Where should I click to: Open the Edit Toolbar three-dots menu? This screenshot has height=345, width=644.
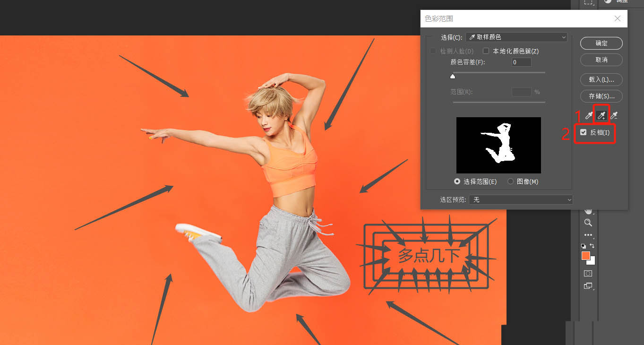click(x=588, y=235)
